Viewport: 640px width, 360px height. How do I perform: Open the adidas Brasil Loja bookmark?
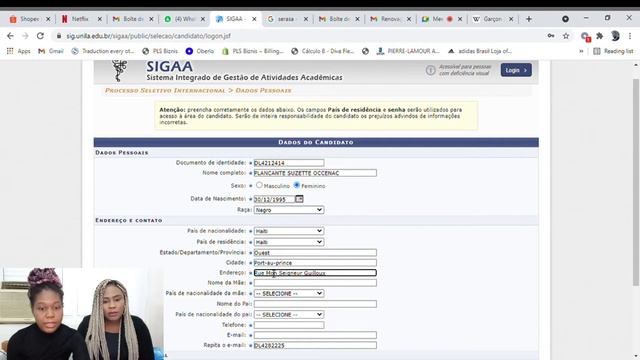pos(480,51)
